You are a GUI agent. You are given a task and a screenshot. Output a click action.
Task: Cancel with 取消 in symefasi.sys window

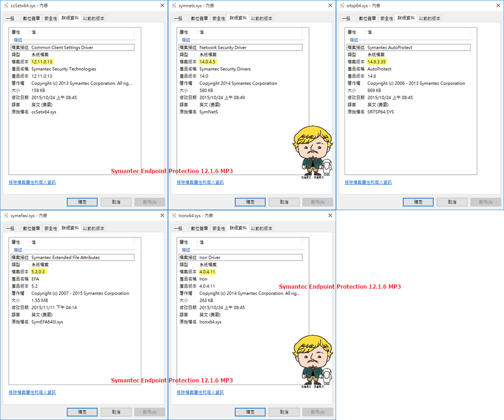pyautogui.click(x=116, y=412)
